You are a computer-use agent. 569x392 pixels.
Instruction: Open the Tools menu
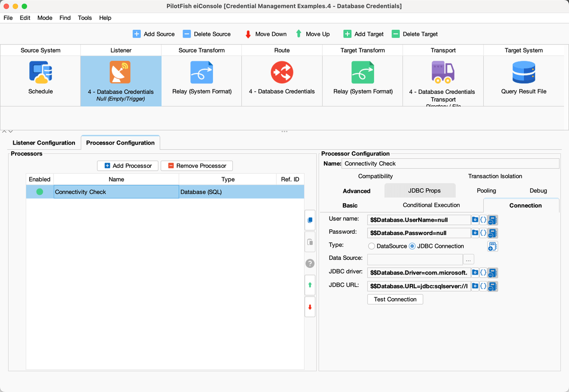(85, 18)
